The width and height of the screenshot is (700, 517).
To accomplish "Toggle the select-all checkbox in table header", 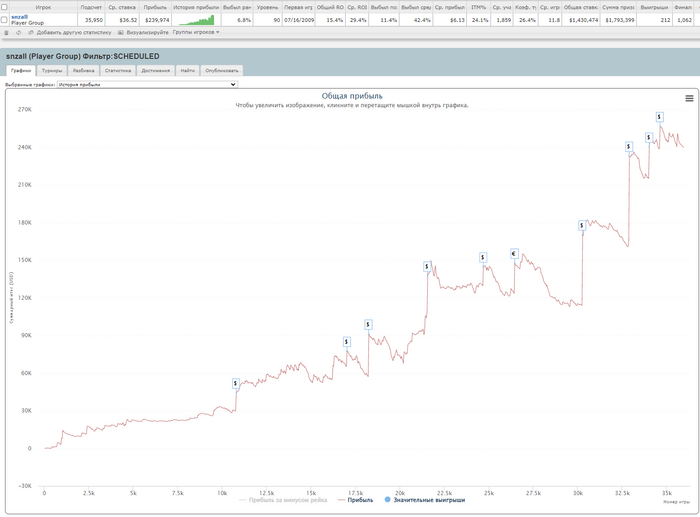I will click(x=4, y=7).
